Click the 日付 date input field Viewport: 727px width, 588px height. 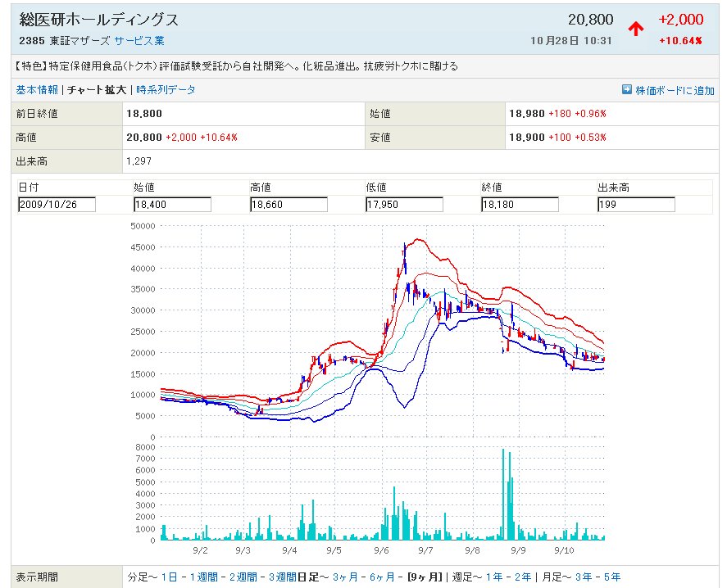point(57,205)
